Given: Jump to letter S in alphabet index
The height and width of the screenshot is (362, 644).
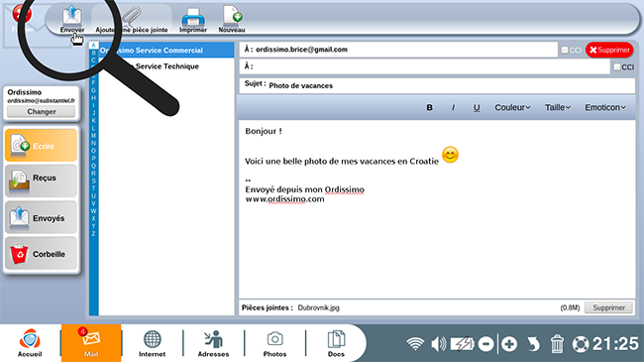Looking at the screenshot, I should (94, 181).
